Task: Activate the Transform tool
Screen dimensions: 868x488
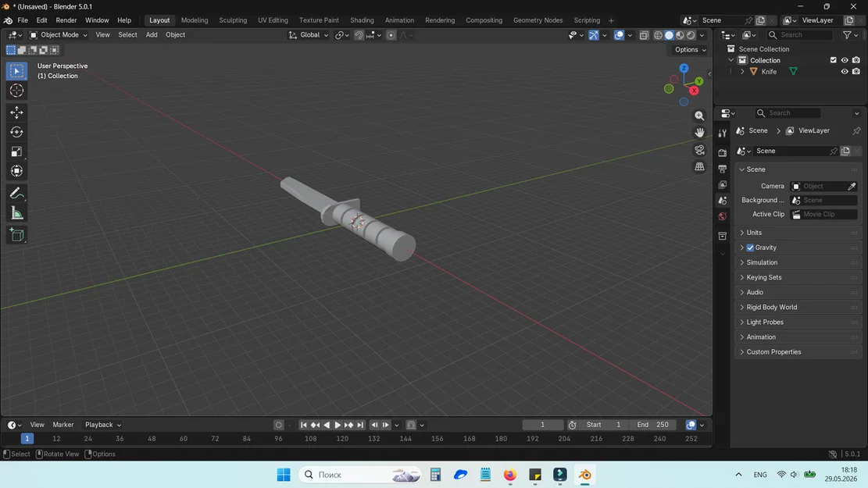Action: 16,171
